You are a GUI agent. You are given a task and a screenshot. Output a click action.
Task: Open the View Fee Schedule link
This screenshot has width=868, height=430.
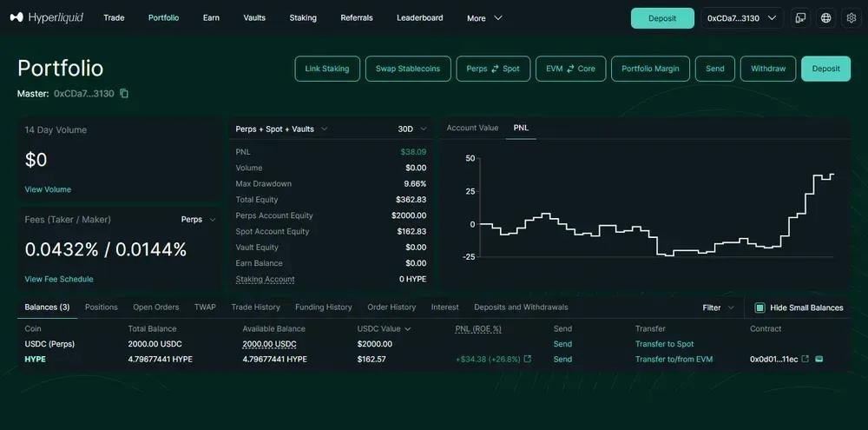[x=59, y=279]
